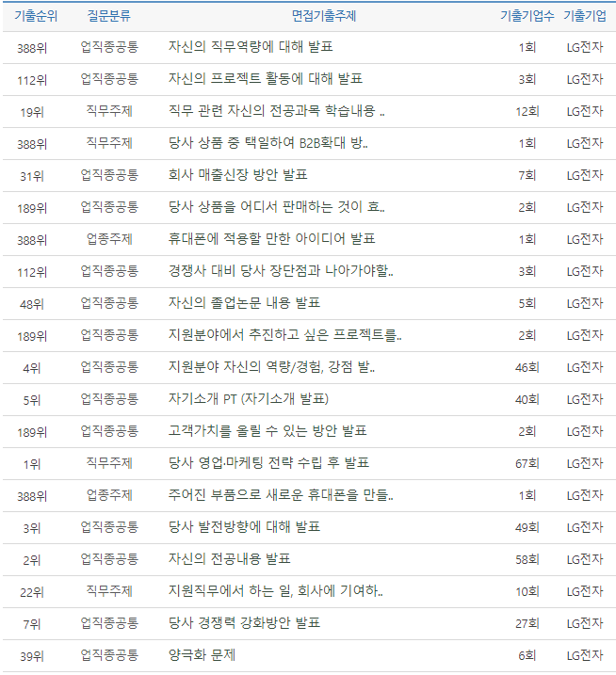Open topic 자신의 프로젝트 활동에 대해 발표
This screenshot has width=616, height=675.
(266, 79)
